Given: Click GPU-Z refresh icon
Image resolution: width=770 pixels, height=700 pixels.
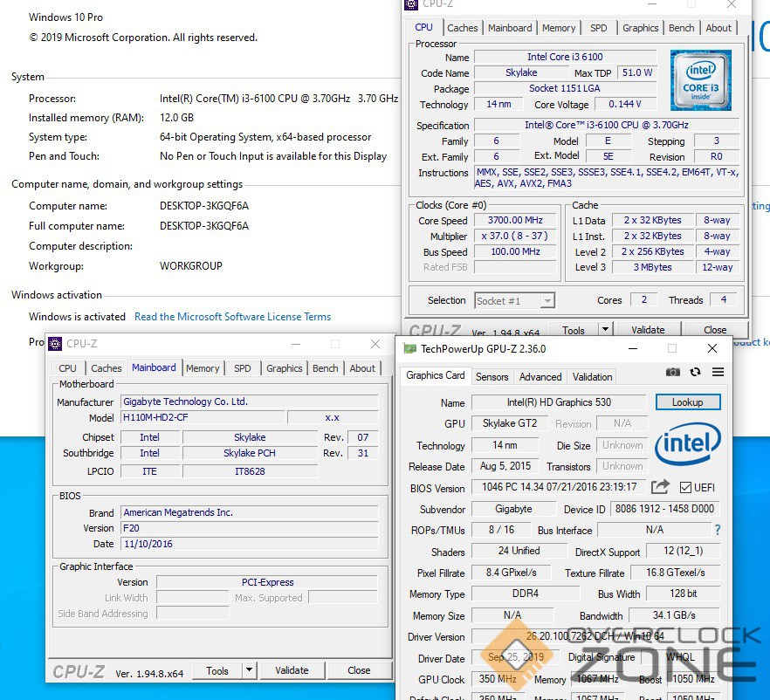Looking at the screenshot, I should (x=695, y=372).
